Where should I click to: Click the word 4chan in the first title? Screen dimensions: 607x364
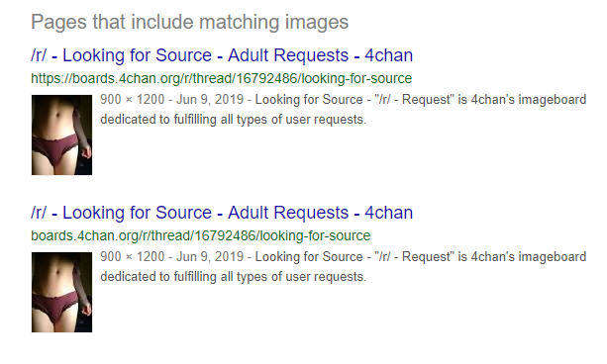[x=389, y=55]
